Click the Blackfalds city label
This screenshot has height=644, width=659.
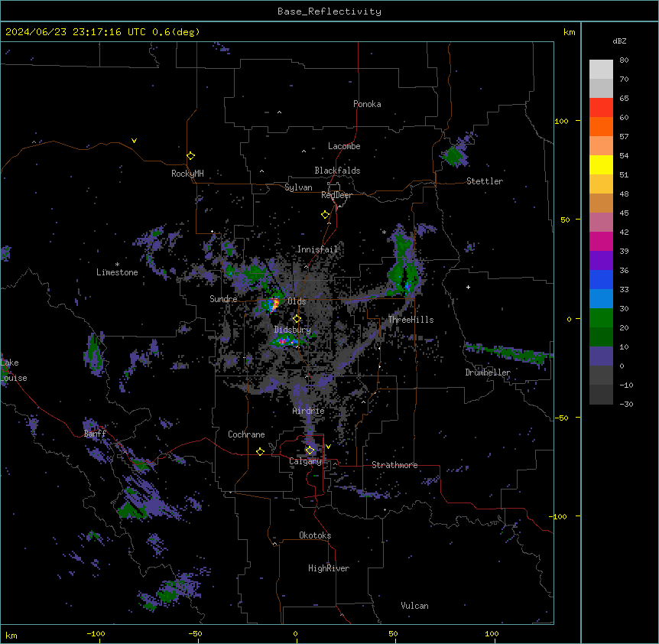337,171
